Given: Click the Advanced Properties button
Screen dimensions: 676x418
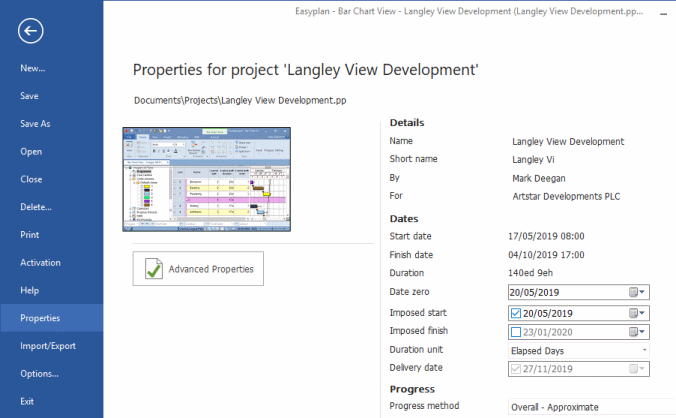Looking at the screenshot, I should (198, 269).
